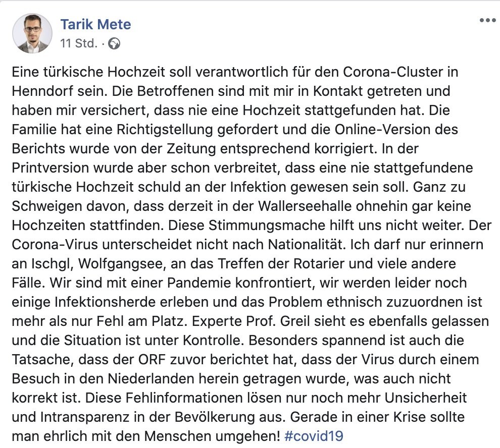Open Tarik Mete's profile picture
Viewport: 500px width, 448px height.
[x=32, y=33]
